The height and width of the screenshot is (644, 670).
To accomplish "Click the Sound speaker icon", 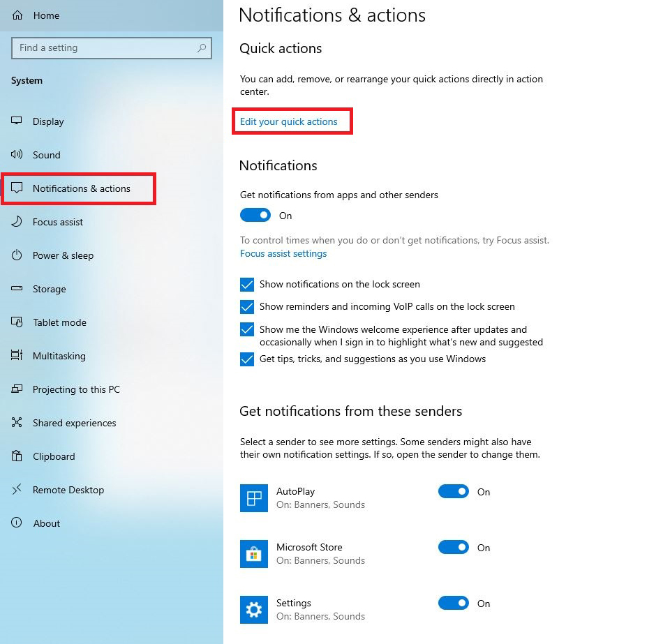I will (17, 155).
